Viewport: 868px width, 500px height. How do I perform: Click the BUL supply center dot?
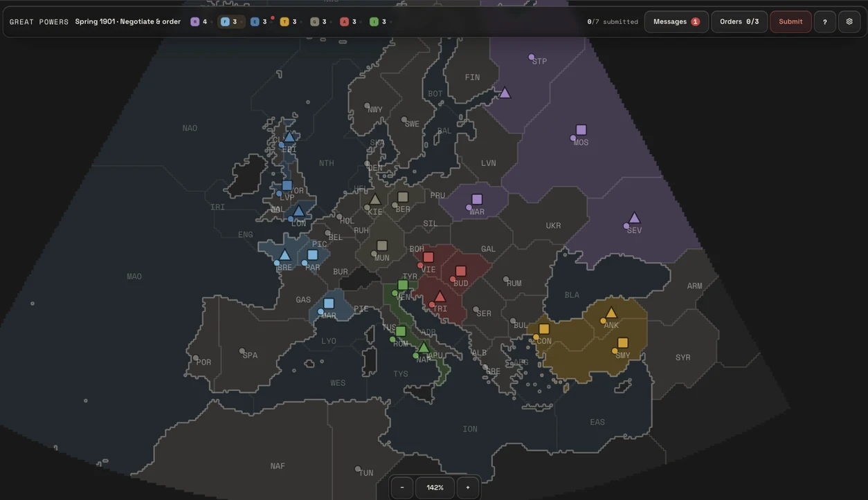click(513, 322)
